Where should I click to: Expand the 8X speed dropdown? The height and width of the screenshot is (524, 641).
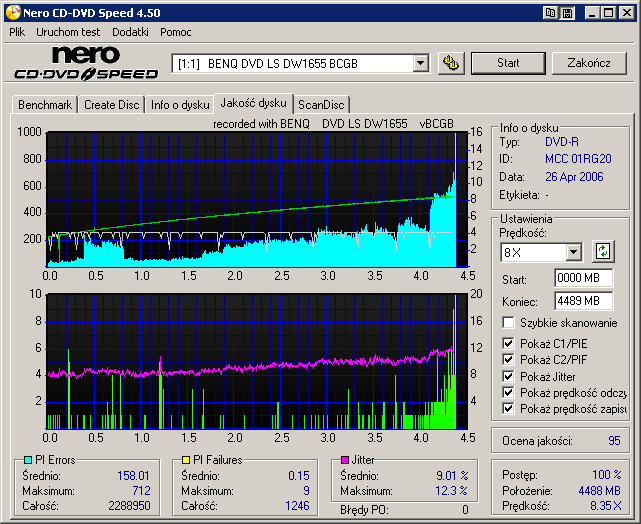(574, 252)
